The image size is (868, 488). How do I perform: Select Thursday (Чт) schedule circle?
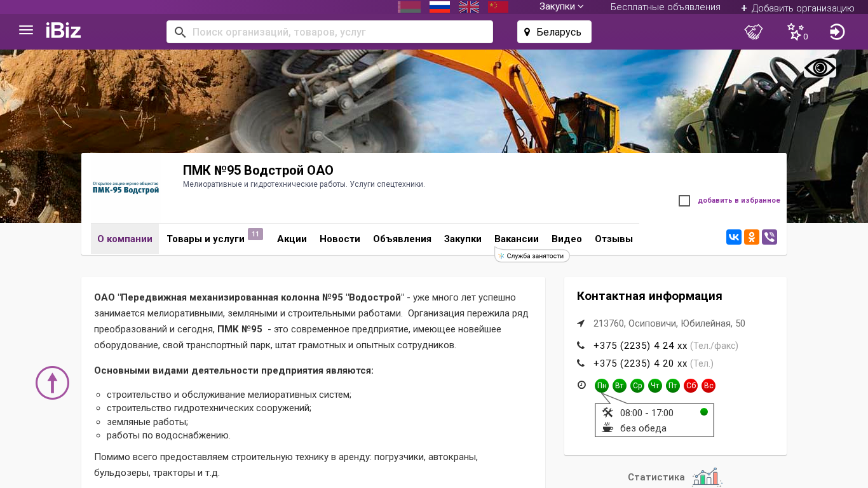coord(655,386)
